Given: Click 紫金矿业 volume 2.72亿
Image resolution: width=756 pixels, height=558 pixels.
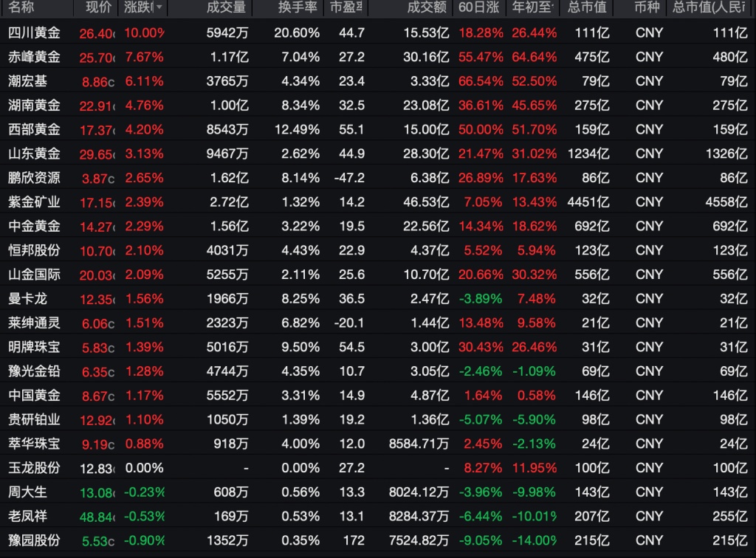Looking at the screenshot, I should tap(229, 202).
